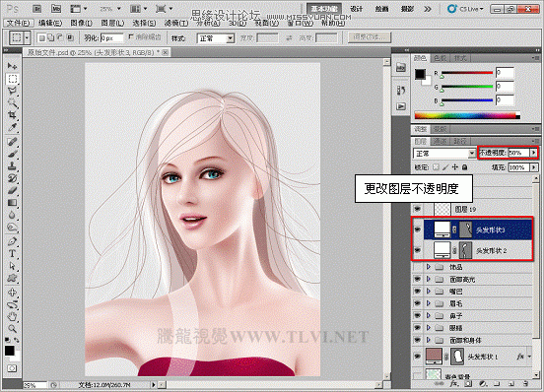Screen dimensions: 544x392
Task: Select the Move tool
Action: [12, 66]
